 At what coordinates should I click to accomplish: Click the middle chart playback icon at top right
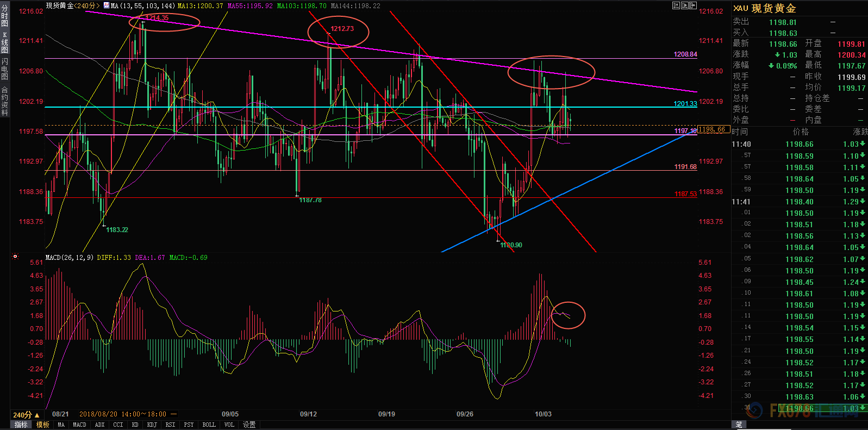(685, 5)
